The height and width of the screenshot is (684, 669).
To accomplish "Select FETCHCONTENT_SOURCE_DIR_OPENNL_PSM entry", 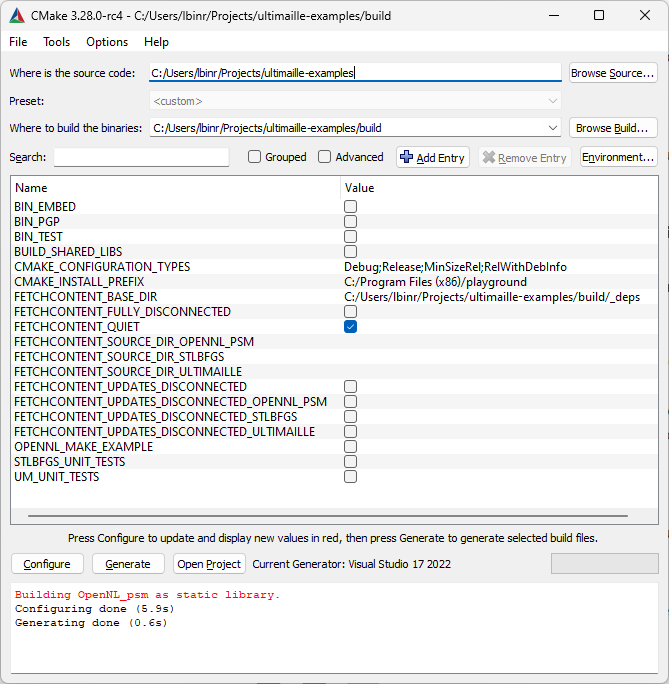I will coord(334,342).
